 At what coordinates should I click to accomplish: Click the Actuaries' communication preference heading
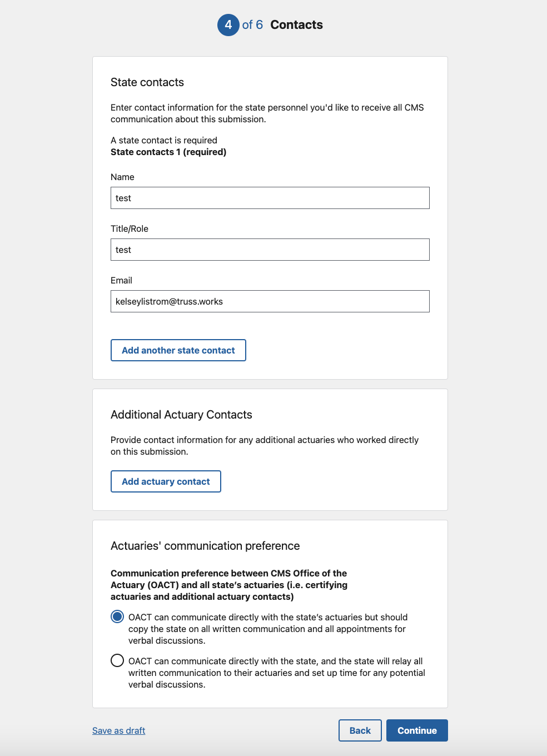click(205, 546)
